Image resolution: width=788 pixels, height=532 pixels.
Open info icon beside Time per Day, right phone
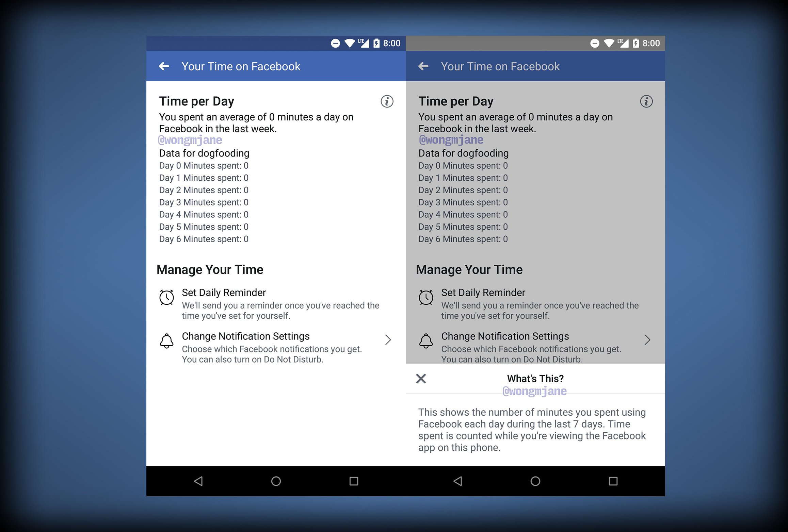click(646, 101)
